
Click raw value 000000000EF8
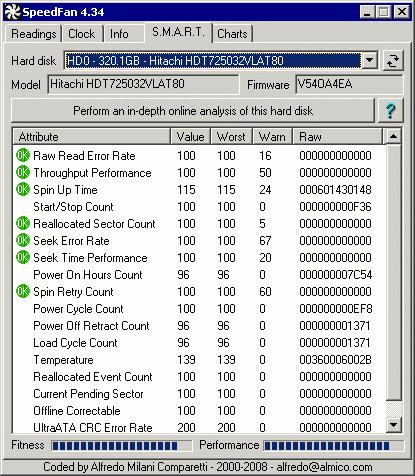click(x=335, y=309)
